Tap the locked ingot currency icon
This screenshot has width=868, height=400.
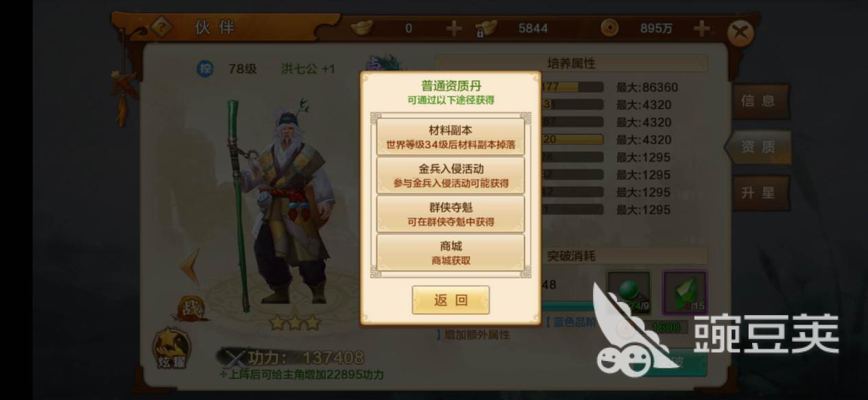pyautogui.click(x=485, y=28)
